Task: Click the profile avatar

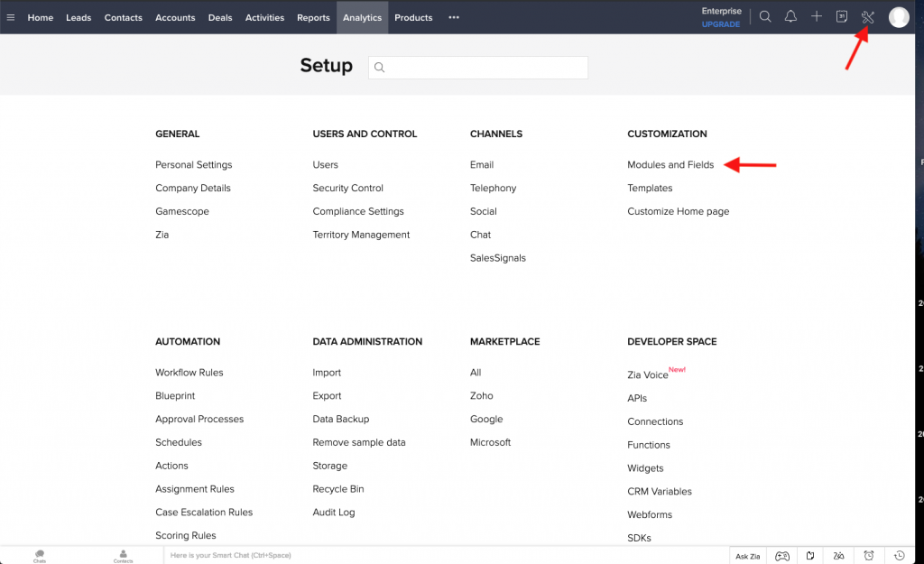Action: [x=899, y=16]
